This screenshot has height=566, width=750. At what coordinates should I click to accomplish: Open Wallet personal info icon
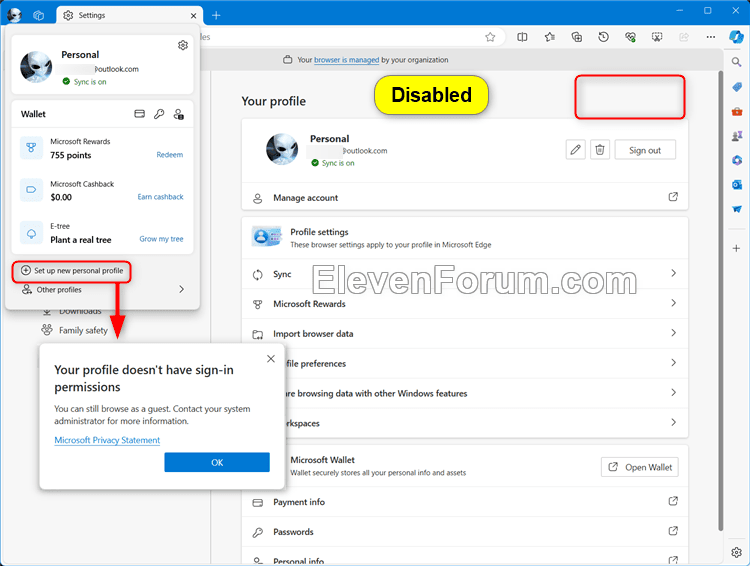(x=178, y=114)
